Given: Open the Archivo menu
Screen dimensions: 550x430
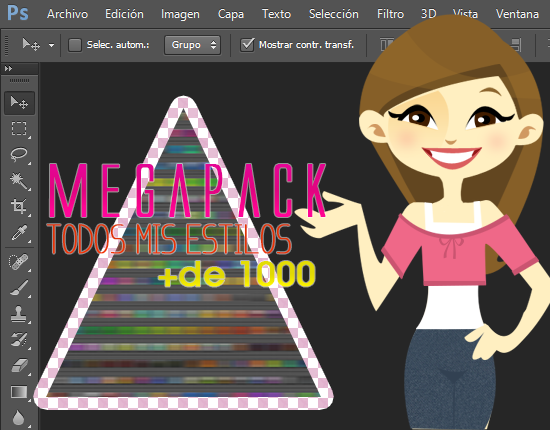Looking at the screenshot, I should (67, 14).
